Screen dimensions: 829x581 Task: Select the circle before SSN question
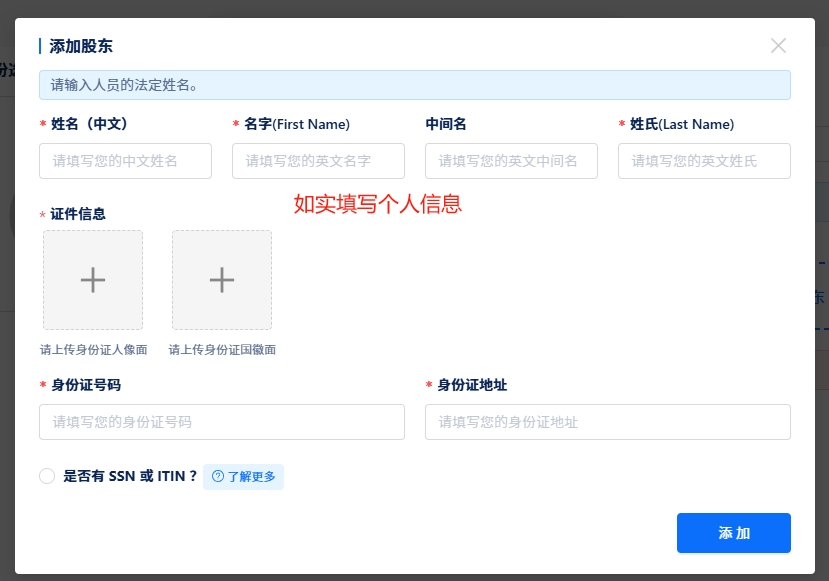[47, 476]
